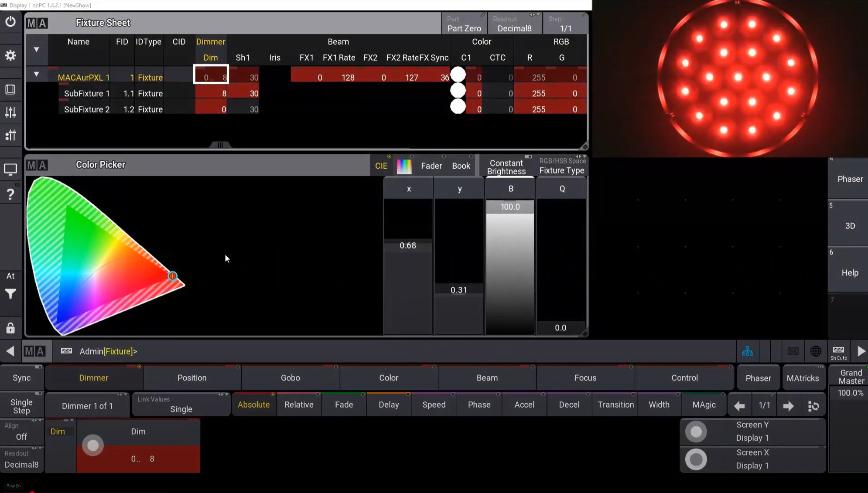Click the right arrow at the end of the command bar
The height and width of the screenshot is (493, 868).
[861, 351]
